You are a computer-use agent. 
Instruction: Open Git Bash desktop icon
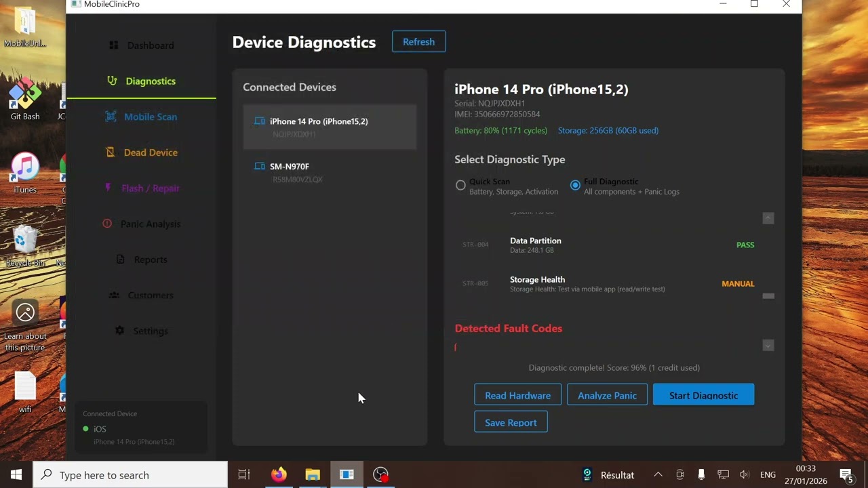coord(25,100)
